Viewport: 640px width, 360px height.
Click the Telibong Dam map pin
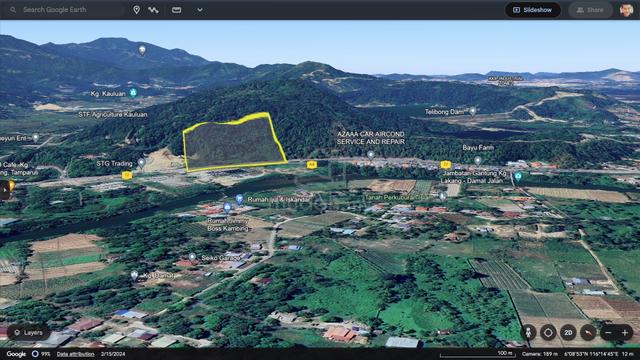[x=473, y=111]
